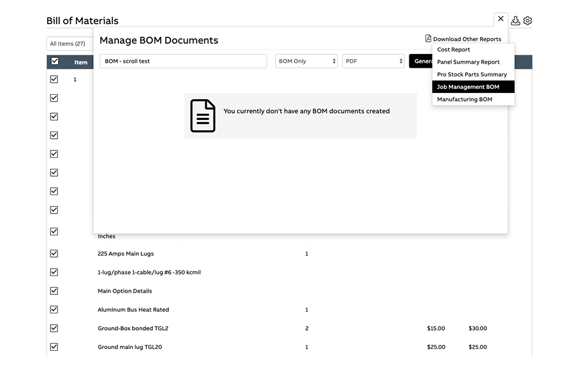
Task: Click the Bill of Materials heading
Action: 83,21
